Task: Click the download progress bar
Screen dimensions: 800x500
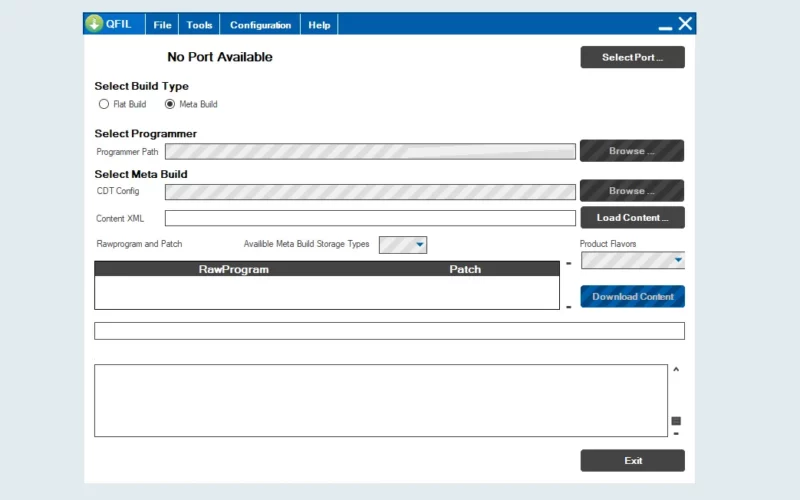Action: coord(389,331)
